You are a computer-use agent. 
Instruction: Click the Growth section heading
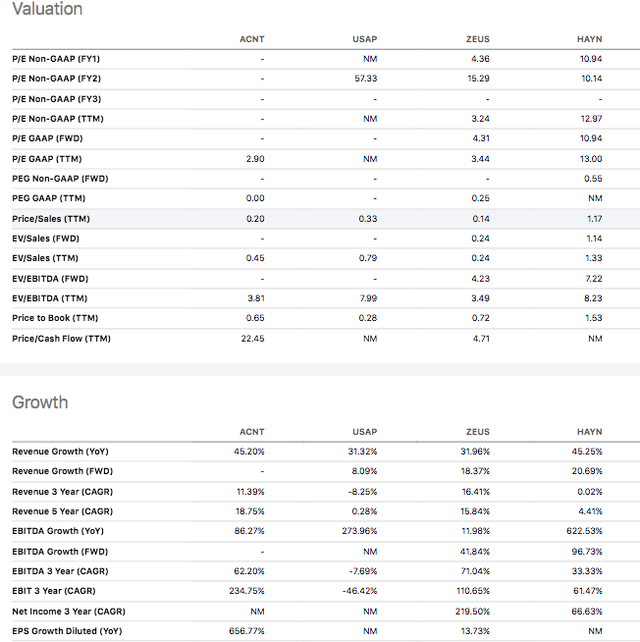(40, 402)
